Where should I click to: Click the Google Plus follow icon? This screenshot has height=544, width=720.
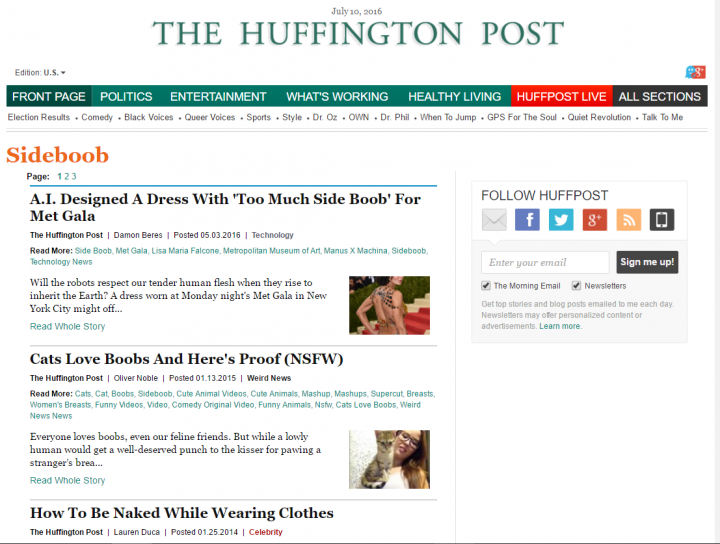click(x=595, y=220)
